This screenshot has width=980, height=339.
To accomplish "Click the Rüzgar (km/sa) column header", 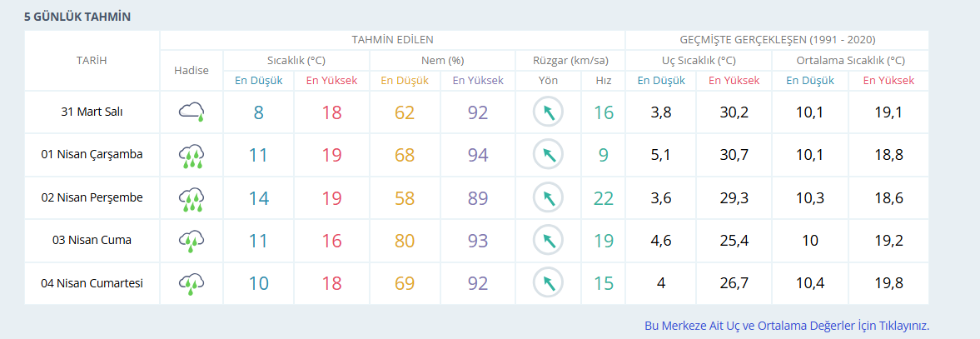I will coord(570,60).
